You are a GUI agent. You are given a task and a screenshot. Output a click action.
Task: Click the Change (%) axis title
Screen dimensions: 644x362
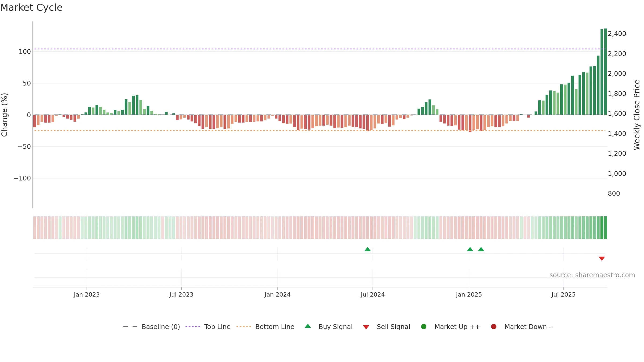pos(4,115)
